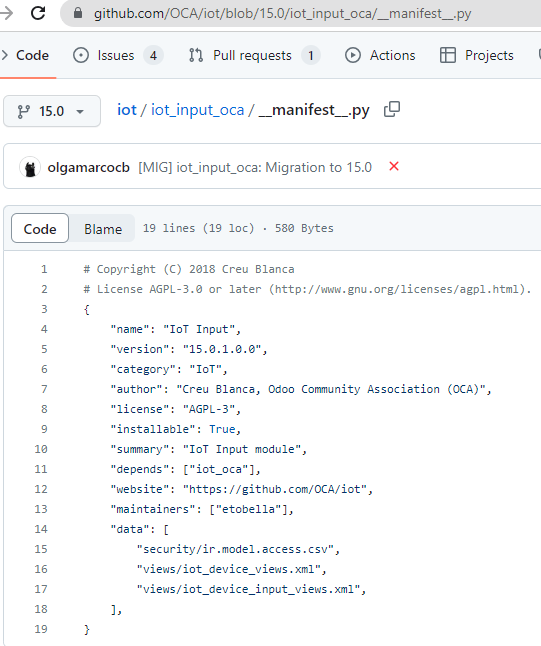This screenshot has height=646, width=541.
Task: Click the Issues circle-dot icon
Action: (x=81, y=55)
